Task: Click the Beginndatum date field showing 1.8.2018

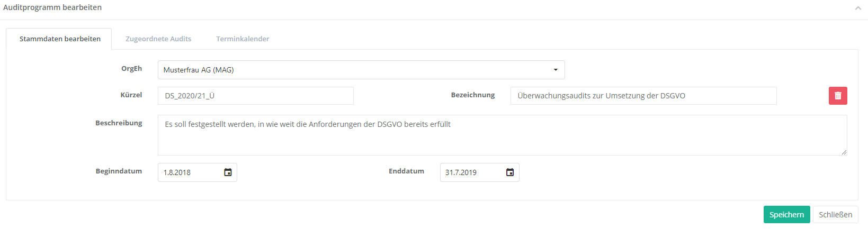Action: (190, 172)
